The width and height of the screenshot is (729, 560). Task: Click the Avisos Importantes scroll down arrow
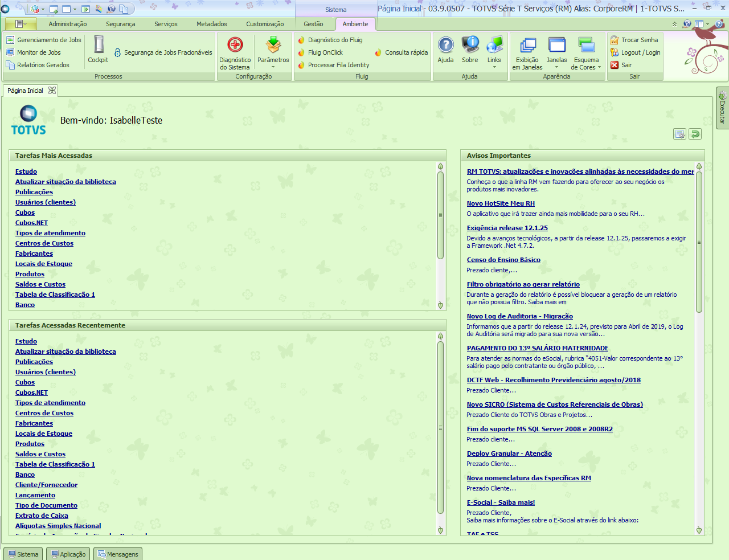point(699,530)
